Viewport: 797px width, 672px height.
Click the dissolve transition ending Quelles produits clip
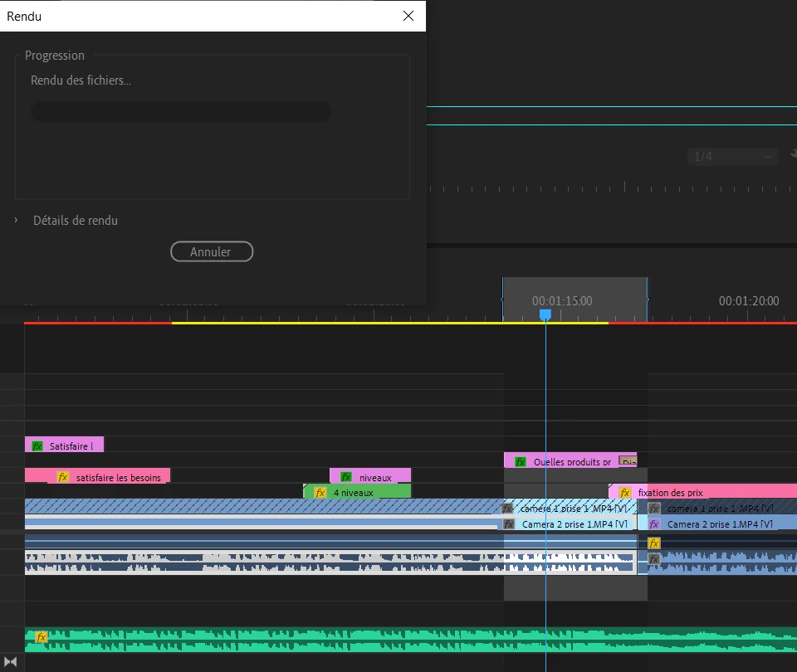pos(628,461)
